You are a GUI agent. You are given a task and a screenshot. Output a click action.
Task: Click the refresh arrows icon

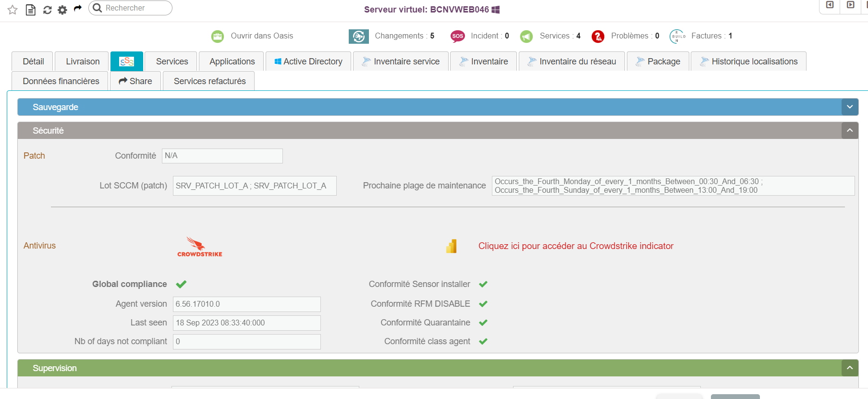click(x=47, y=10)
